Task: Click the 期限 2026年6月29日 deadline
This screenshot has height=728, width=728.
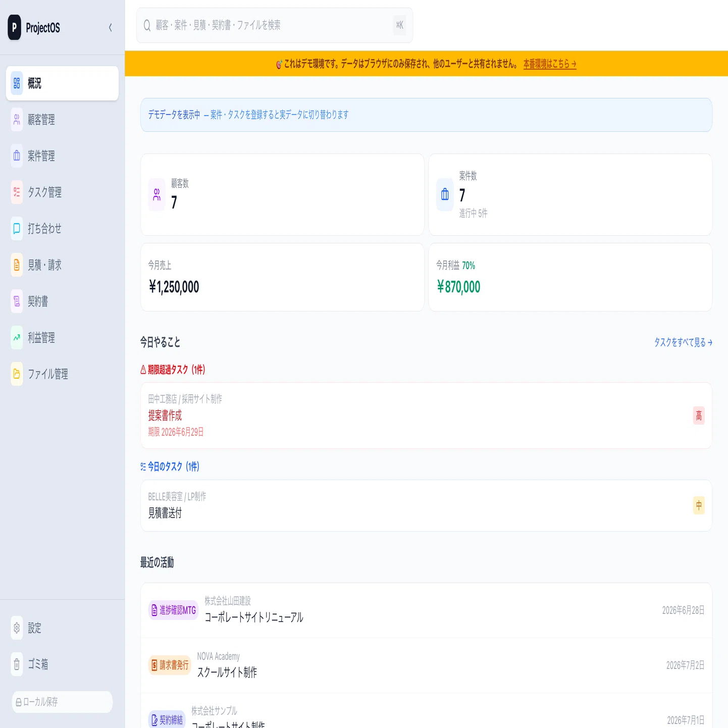Action: [x=176, y=432]
